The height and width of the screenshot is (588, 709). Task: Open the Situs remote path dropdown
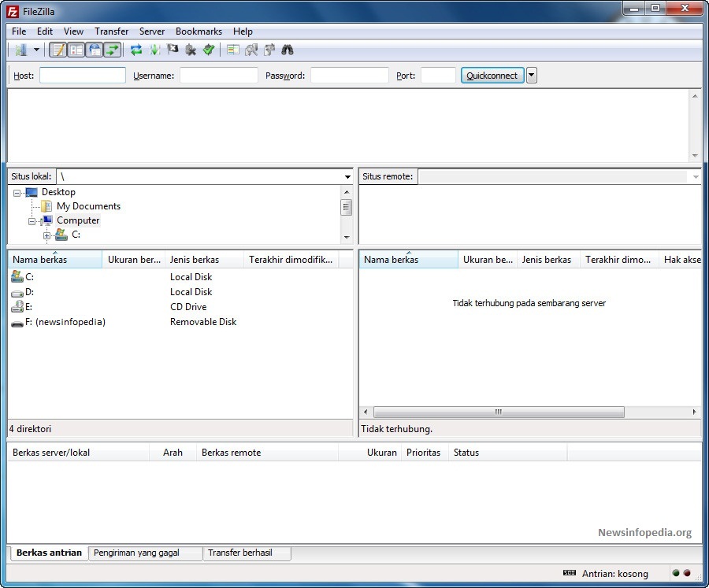[696, 177]
